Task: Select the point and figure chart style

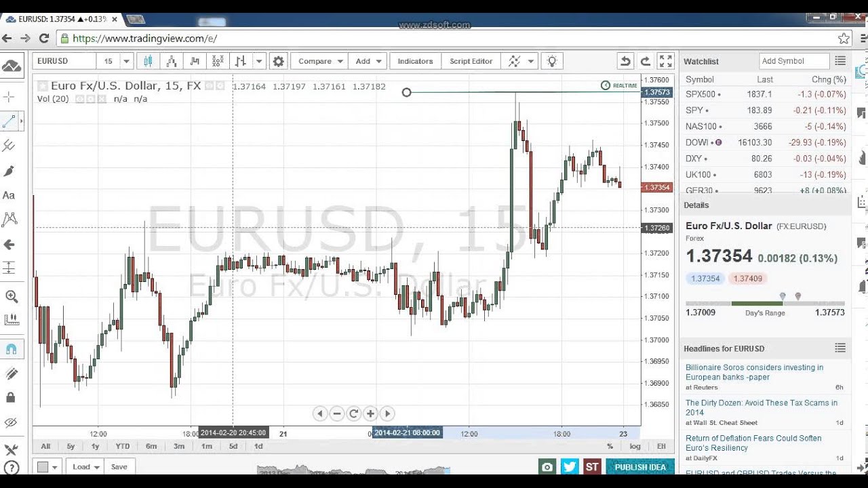Action: pos(218,61)
